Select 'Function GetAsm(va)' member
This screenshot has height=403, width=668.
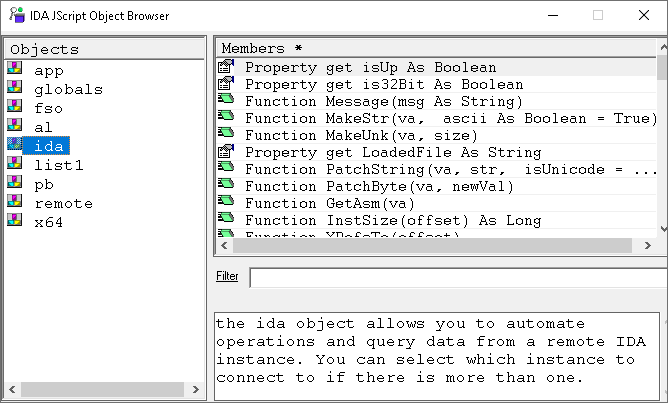(436, 204)
